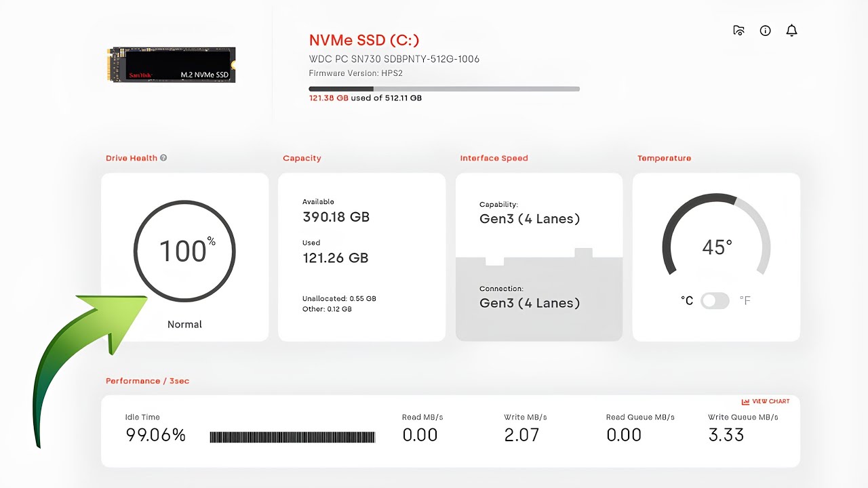Click the Read MB/s 0.00 value
This screenshot has height=488, width=868.
tap(420, 435)
